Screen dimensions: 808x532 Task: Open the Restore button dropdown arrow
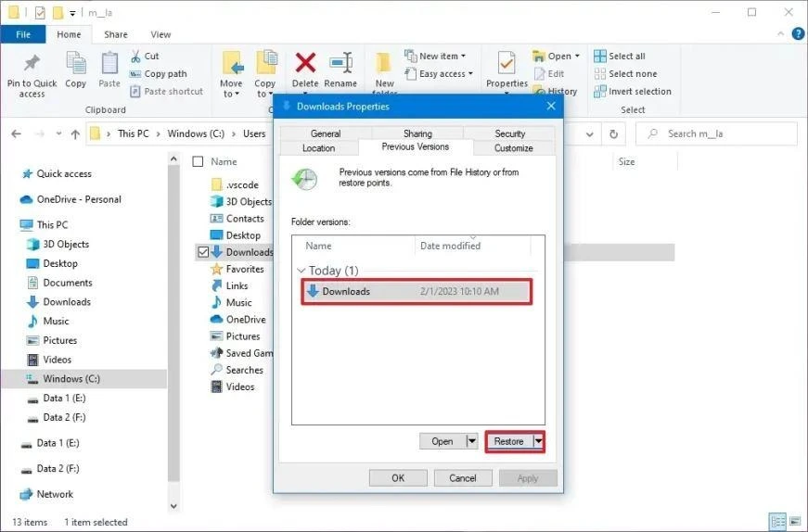[538, 441]
